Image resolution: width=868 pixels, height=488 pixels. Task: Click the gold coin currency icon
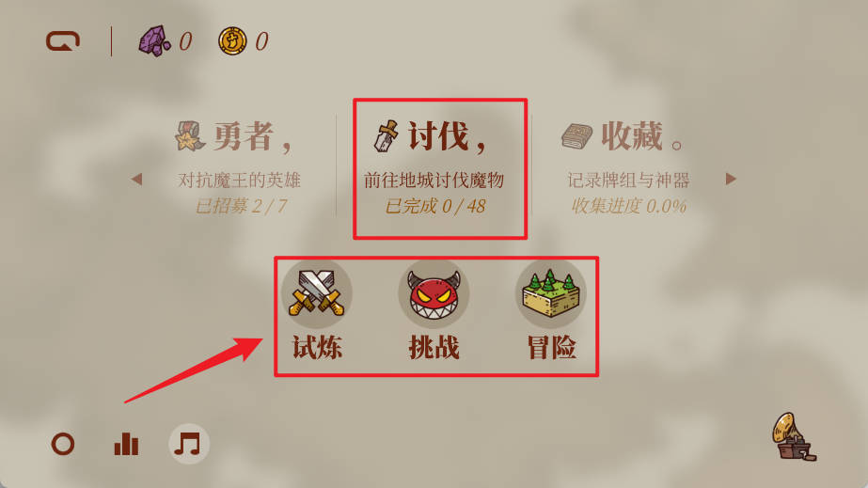[232, 41]
